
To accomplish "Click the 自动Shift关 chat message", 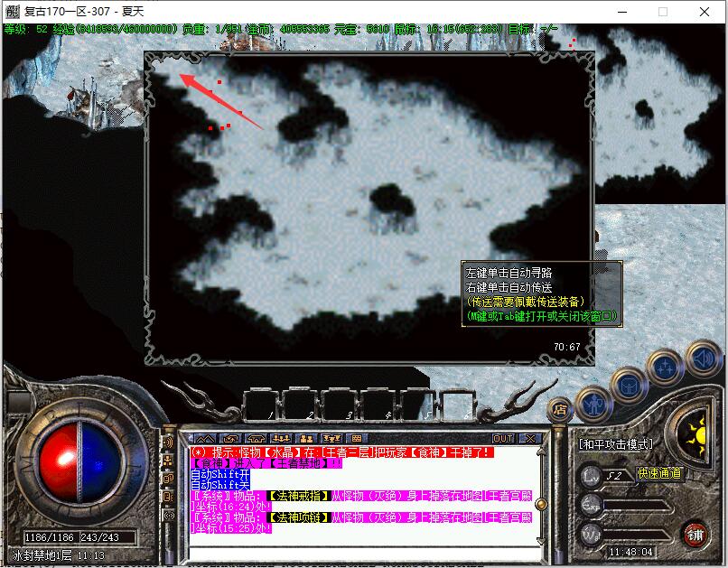I will (x=220, y=485).
